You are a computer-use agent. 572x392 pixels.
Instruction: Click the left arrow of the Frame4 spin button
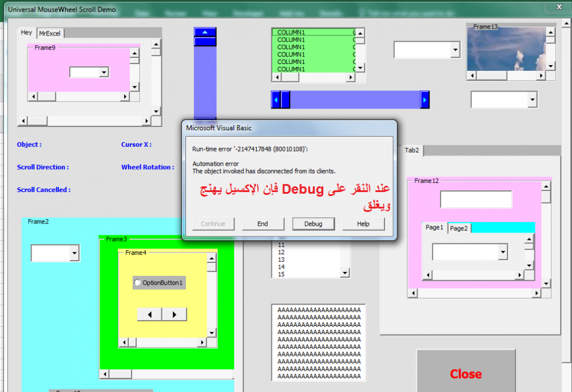[x=149, y=314]
